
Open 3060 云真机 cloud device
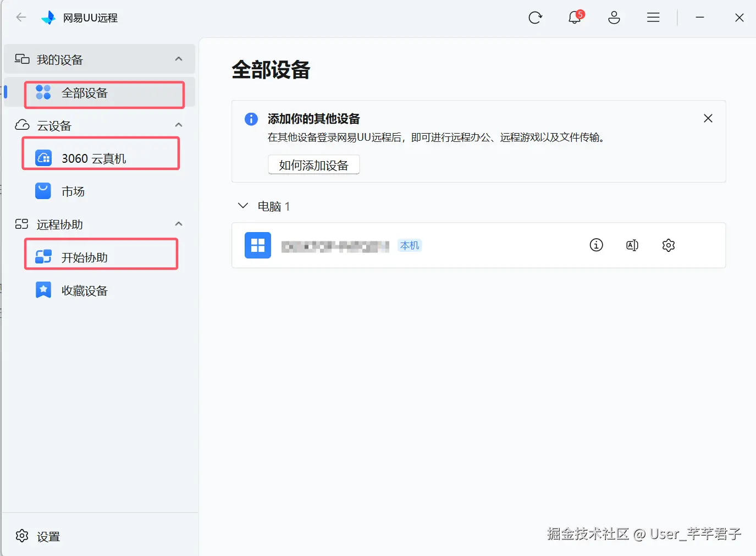[101, 158]
